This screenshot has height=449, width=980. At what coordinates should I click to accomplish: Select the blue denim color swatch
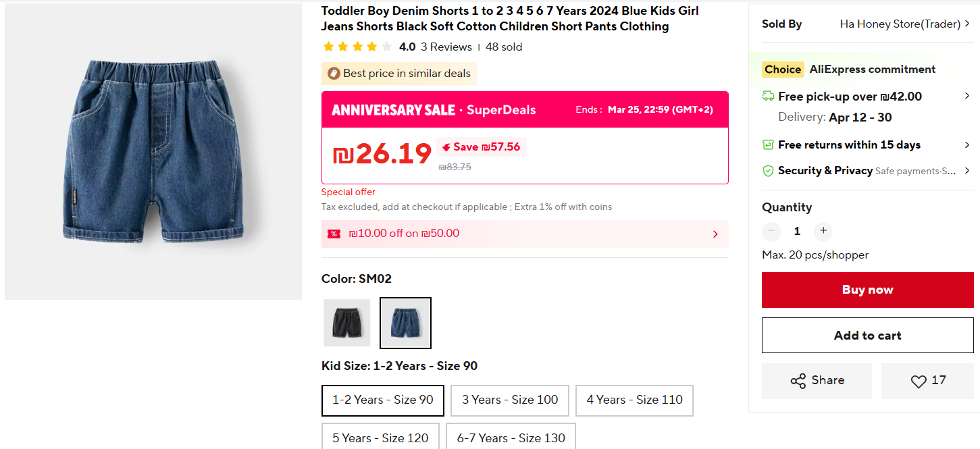click(405, 323)
